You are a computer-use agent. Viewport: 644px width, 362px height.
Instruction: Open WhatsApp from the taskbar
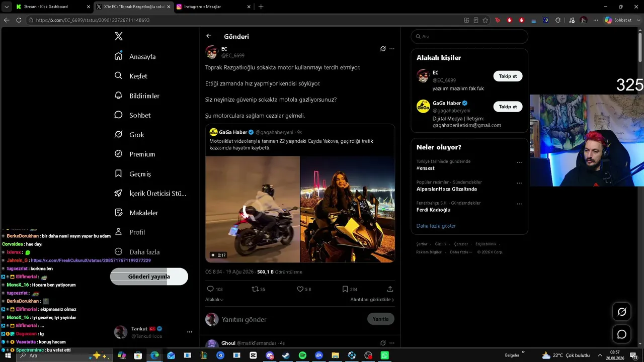385,355
